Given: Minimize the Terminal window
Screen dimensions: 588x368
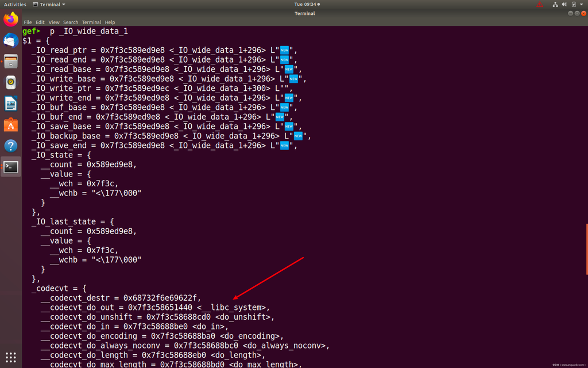Looking at the screenshot, I should point(570,14).
